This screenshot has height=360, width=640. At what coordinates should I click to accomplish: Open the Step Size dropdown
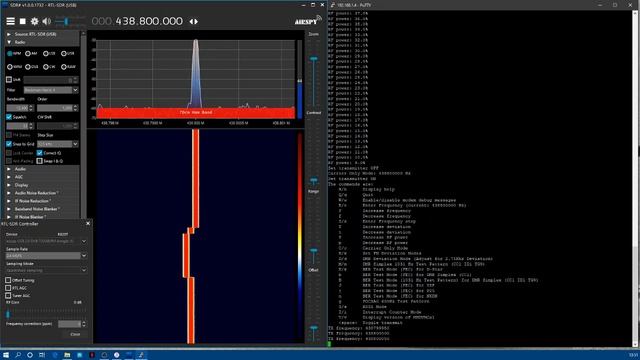pos(57,144)
